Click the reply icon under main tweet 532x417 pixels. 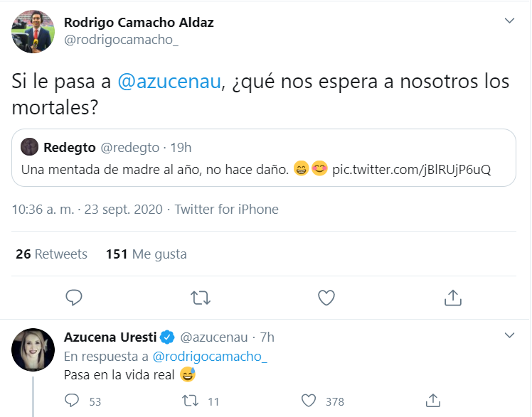tap(74, 297)
